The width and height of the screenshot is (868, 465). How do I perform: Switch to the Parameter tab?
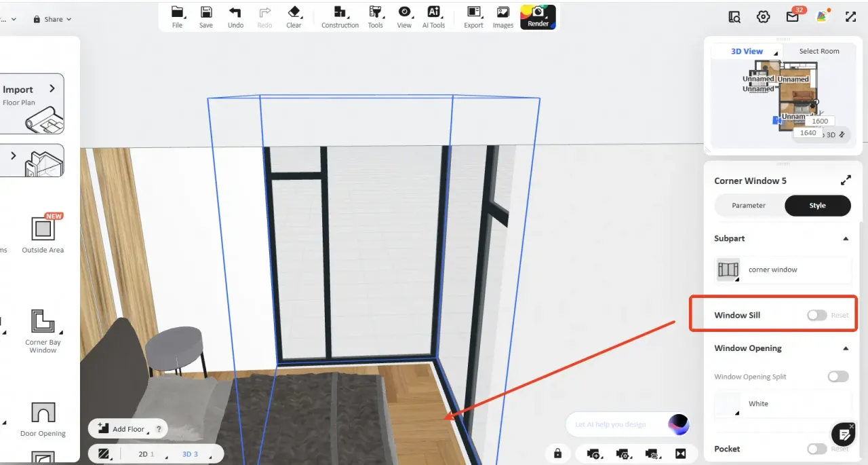point(749,206)
